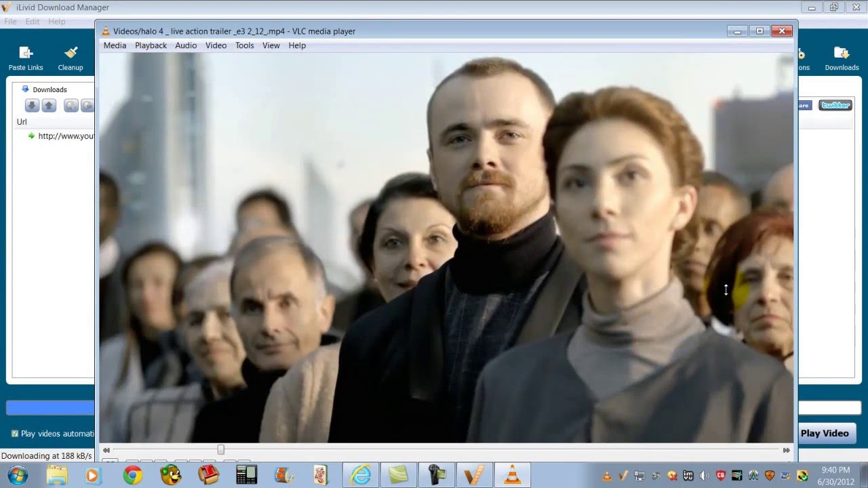Open the VLC Video menu

pos(216,45)
